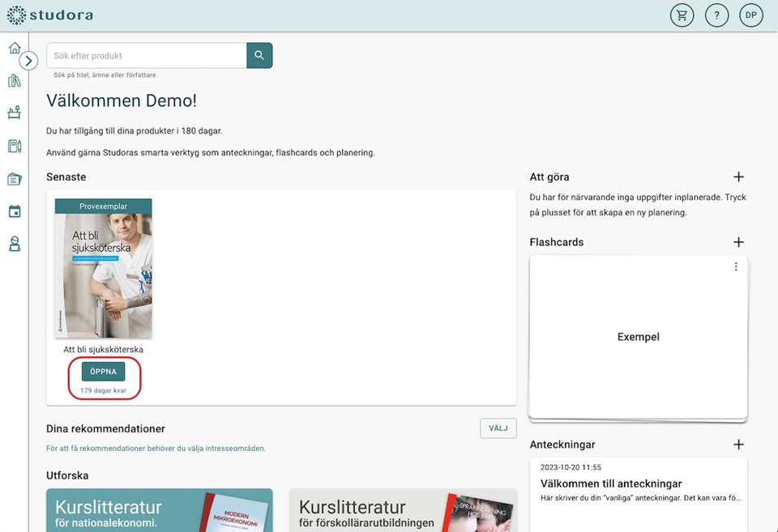
Task: Click the Sök efter produkt search field
Action: (147, 56)
